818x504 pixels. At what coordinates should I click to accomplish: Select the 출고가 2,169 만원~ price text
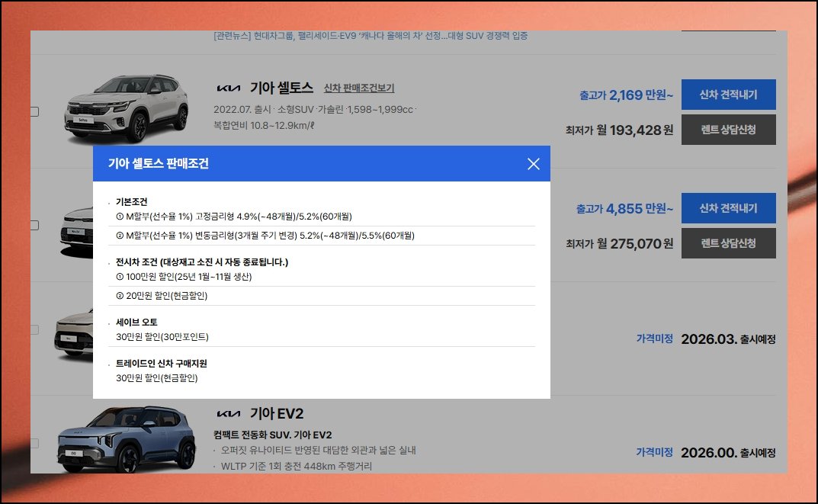click(626, 95)
